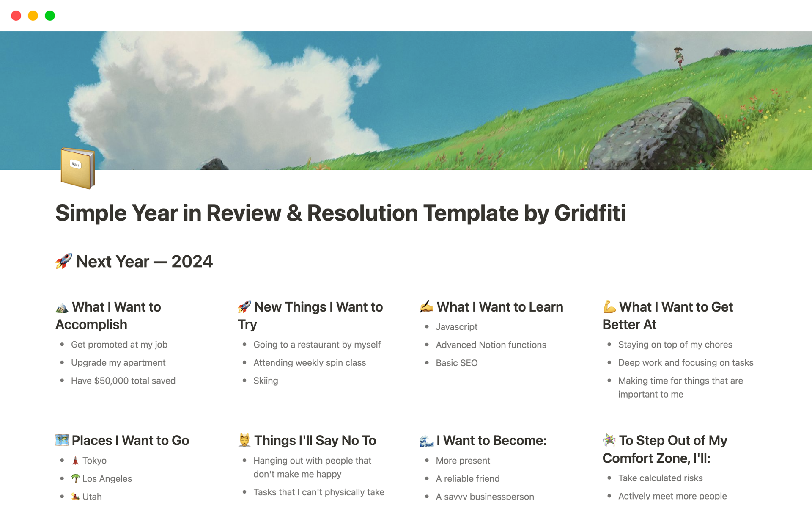Image resolution: width=812 pixels, height=508 pixels.
Task: Click the Deep work and focusing on tasks item
Action: click(x=686, y=363)
